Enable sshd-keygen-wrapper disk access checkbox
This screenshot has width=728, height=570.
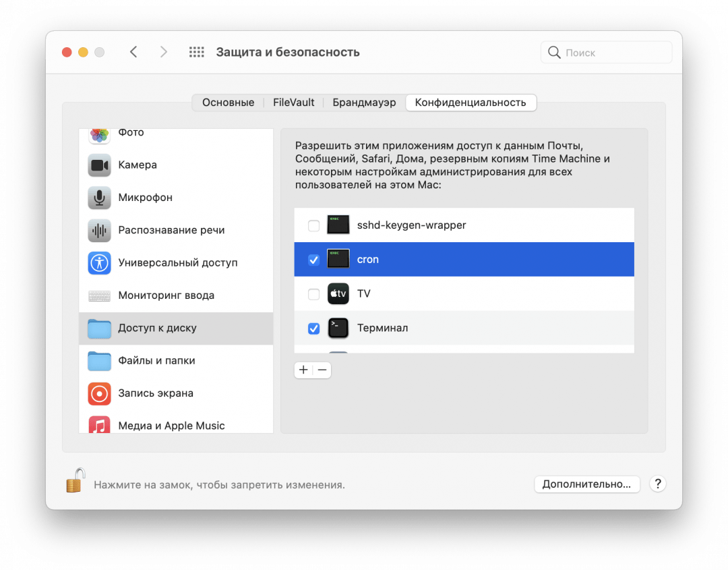[x=313, y=225]
